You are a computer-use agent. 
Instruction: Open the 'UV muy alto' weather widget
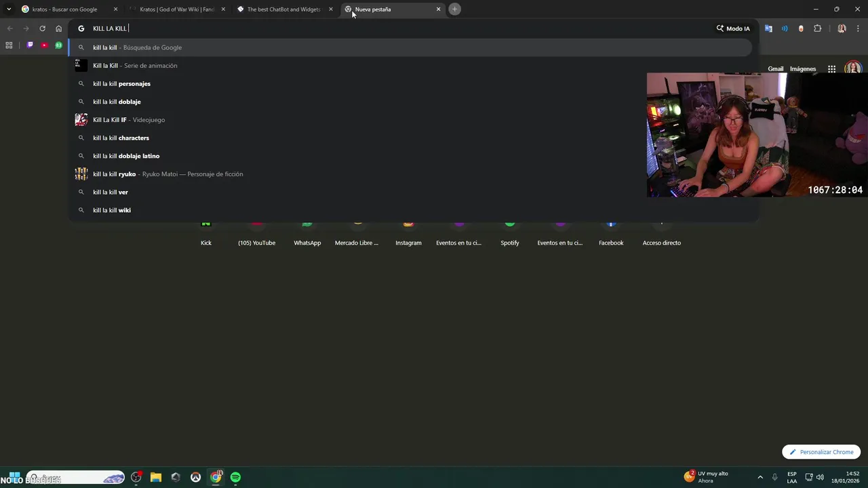point(707,477)
